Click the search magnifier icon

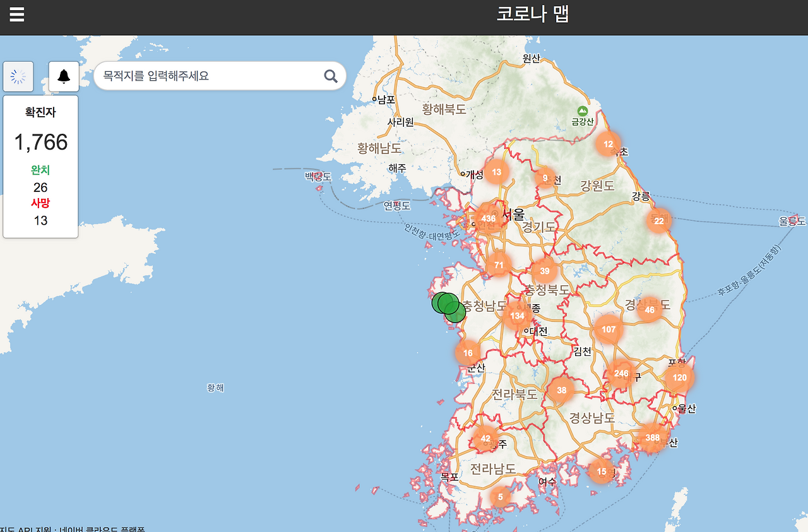pyautogui.click(x=330, y=76)
